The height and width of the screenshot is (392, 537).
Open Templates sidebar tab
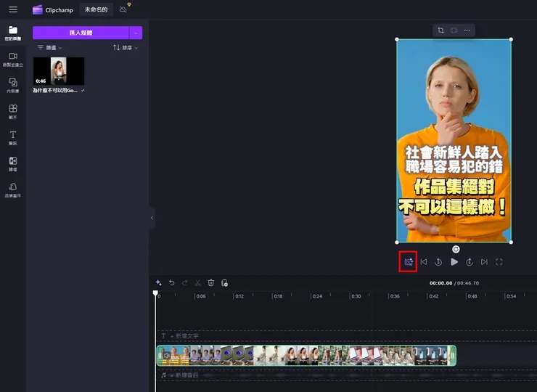(x=12, y=112)
